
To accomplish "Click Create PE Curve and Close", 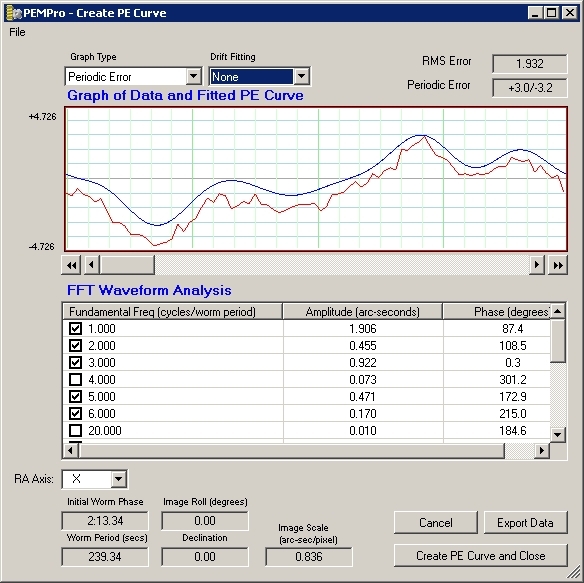I will [x=481, y=556].
